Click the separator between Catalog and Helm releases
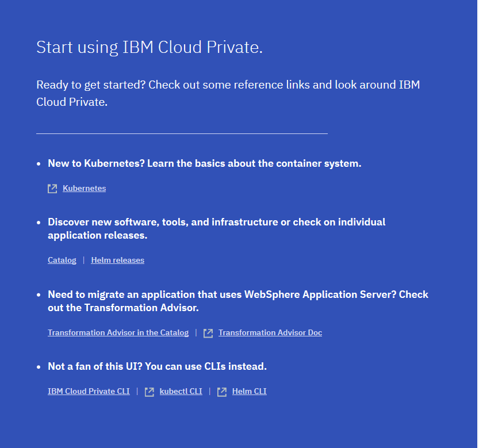The height and width of the screenshot is (448, 479). 83,260
